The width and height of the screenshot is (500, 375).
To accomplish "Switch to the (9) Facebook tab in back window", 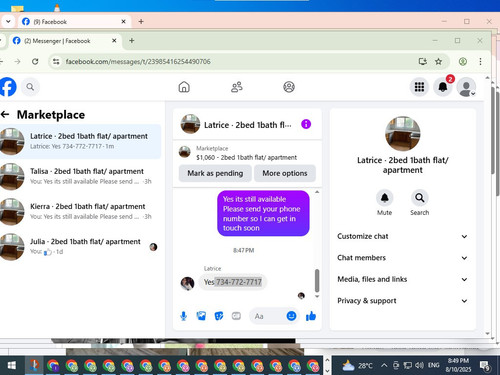I will (73, 22).
